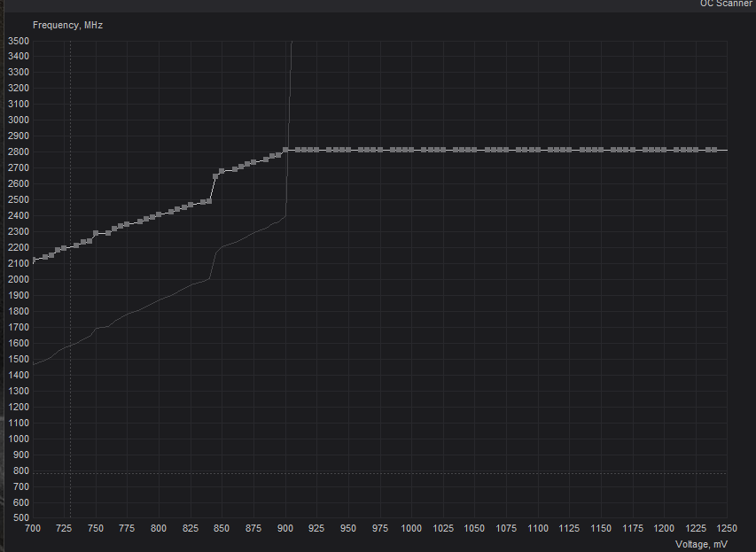756x552 pixels.
Task: Click the 925 voltage axis label
Action: coord(316,528)
